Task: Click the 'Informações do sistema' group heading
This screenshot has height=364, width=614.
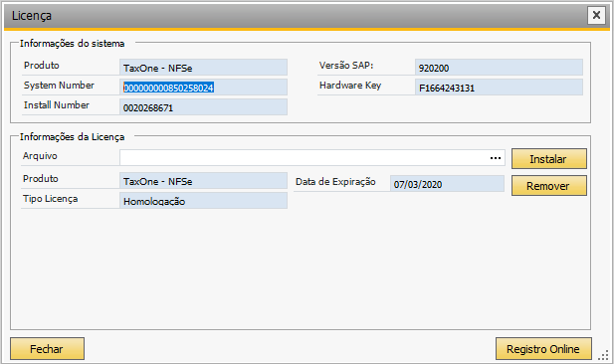Action: click(x=72, y=44)
